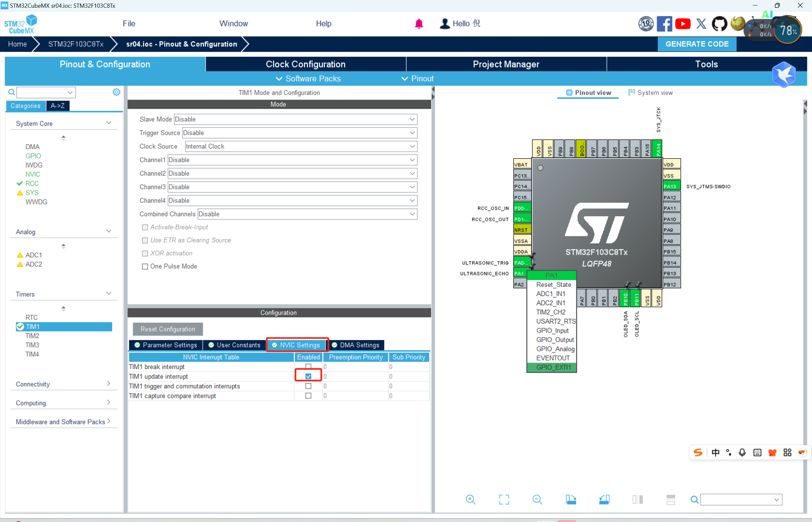
Task: Click the pin search magnifier icon
Action: [694, 499]
